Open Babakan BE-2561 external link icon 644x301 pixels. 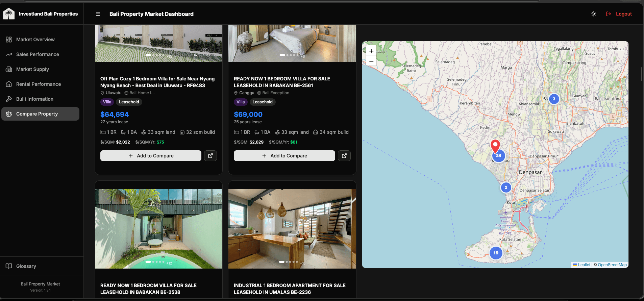click(344, 156)
